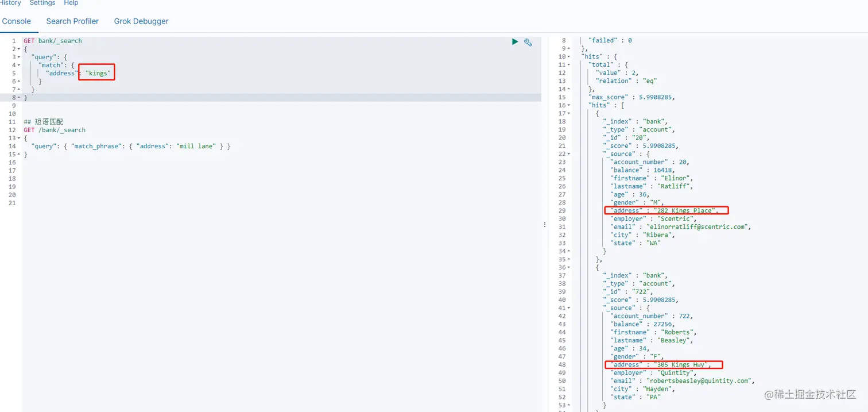Click the "mill lane" match_phrase query line
The width and height of the screenshot is (868, 412).
[131, 147]
